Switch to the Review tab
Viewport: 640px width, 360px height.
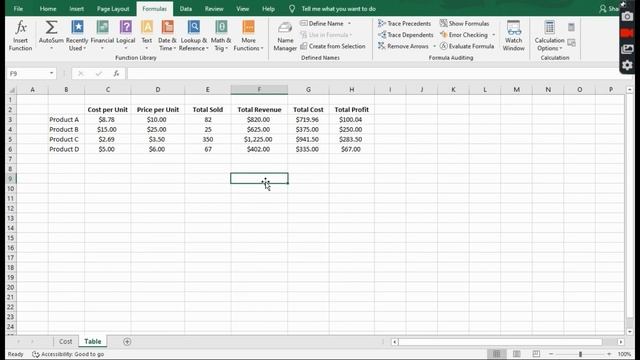point(214,9)
